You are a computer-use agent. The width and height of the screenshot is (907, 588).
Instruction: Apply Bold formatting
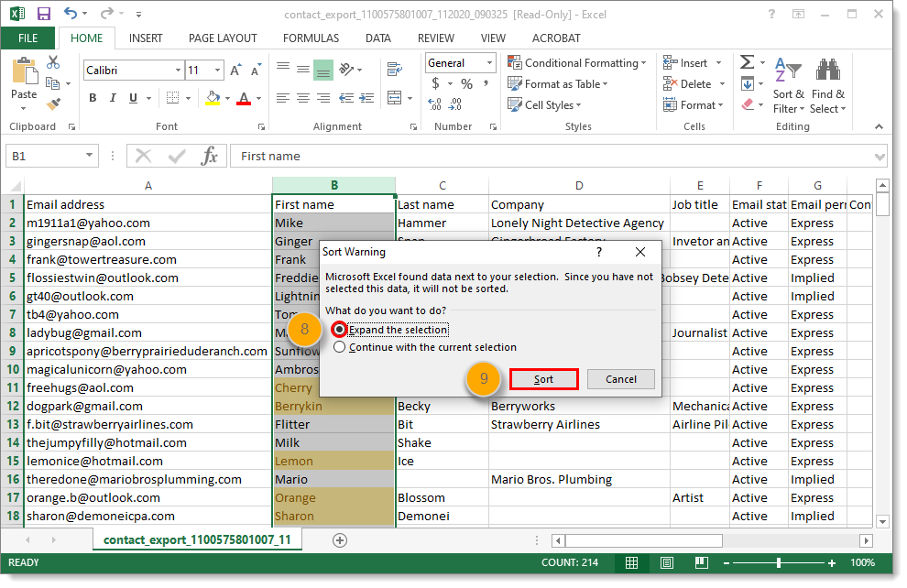coord(93,98)
